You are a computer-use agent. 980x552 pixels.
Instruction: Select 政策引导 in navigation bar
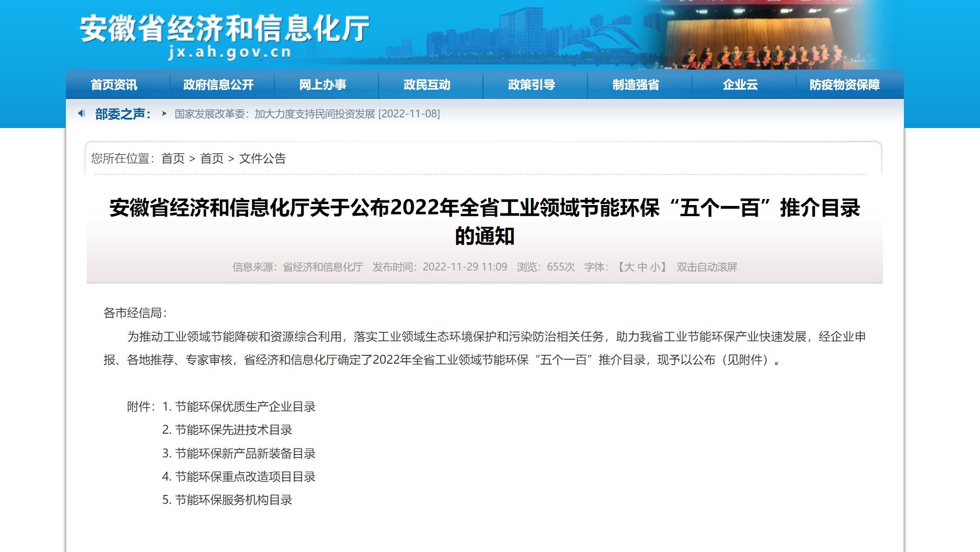pyautogui.click(x=531, y=85)
